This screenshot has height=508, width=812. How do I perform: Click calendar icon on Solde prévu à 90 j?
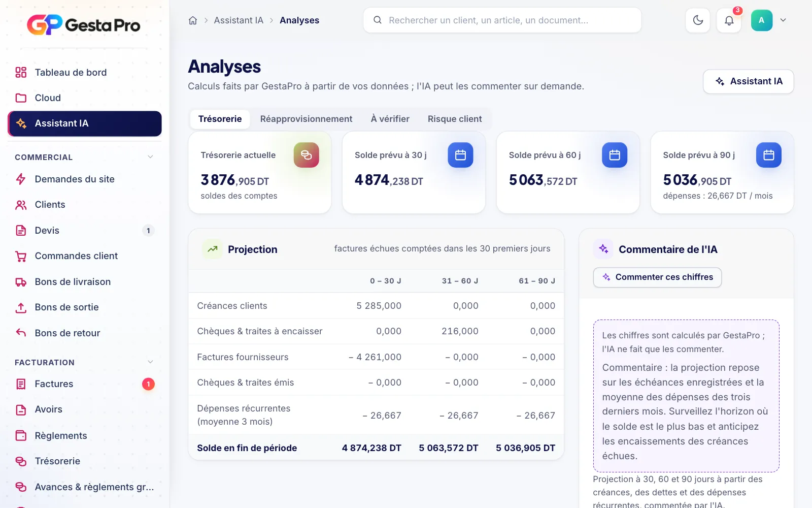[x=769, y=155]
